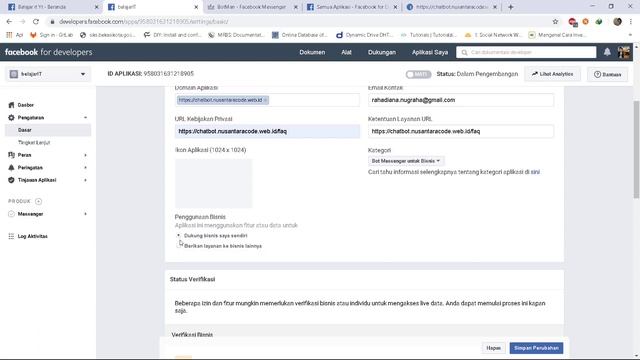Click the Lihat Analytics button

click(x=553, y=74)
